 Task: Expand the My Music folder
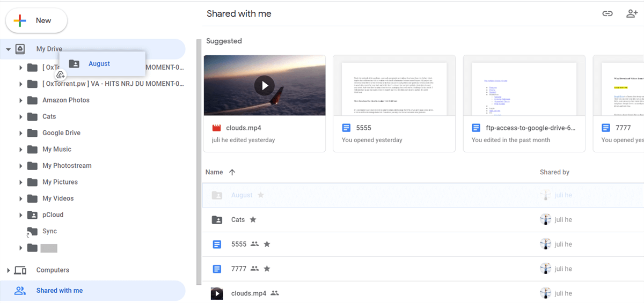pyautogui.click(x=21, y=150)
